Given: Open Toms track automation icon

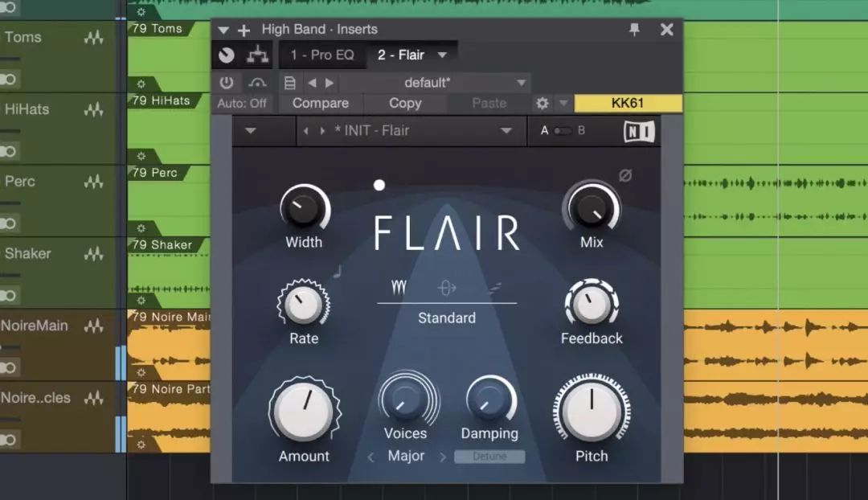Looking at the screenshot, I should [x=94, y=38].
